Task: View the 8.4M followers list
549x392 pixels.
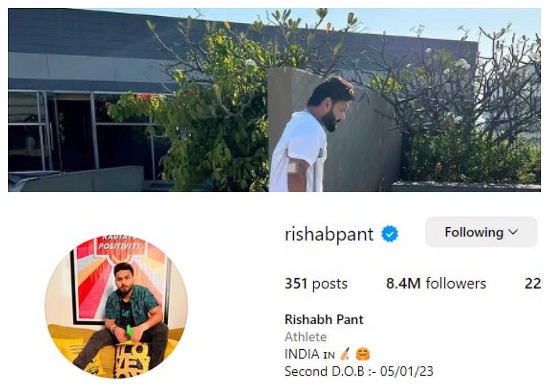Action: click(436, 284)
